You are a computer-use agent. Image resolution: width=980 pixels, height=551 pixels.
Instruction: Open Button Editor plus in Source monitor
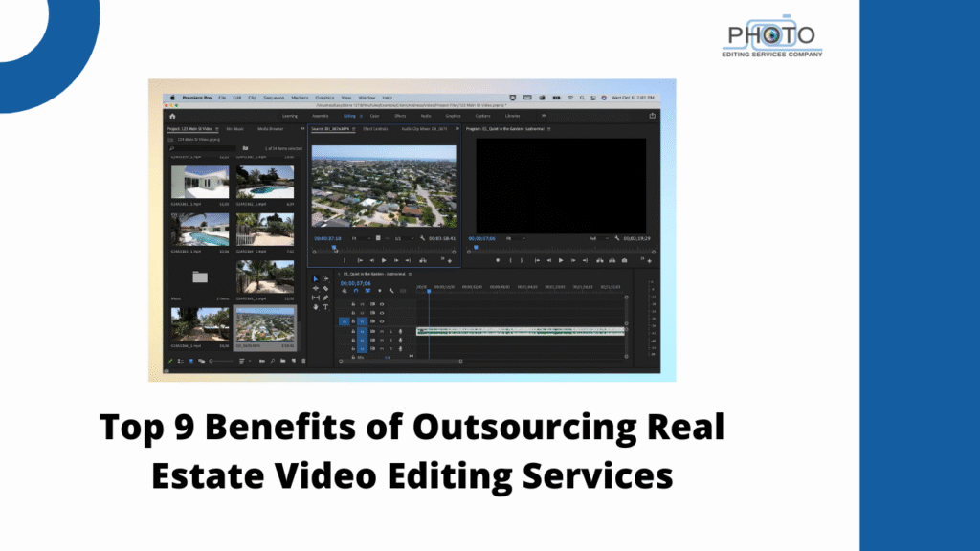pos(450,261)
